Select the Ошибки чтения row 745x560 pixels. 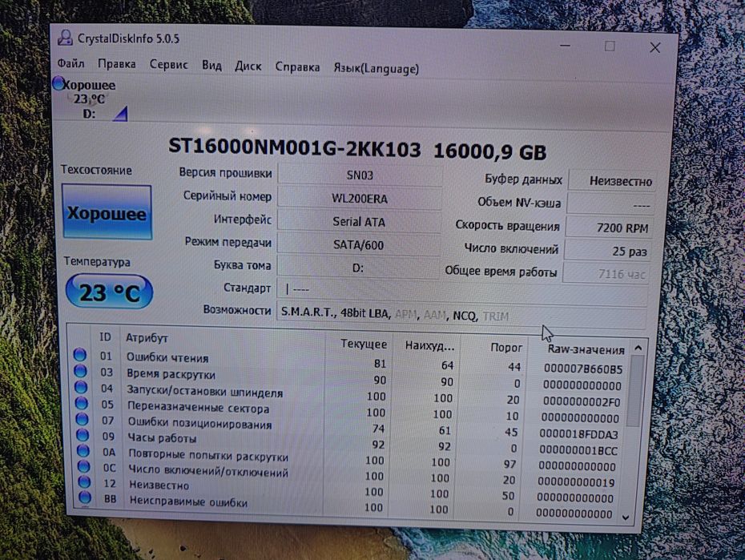click(350, 362)
